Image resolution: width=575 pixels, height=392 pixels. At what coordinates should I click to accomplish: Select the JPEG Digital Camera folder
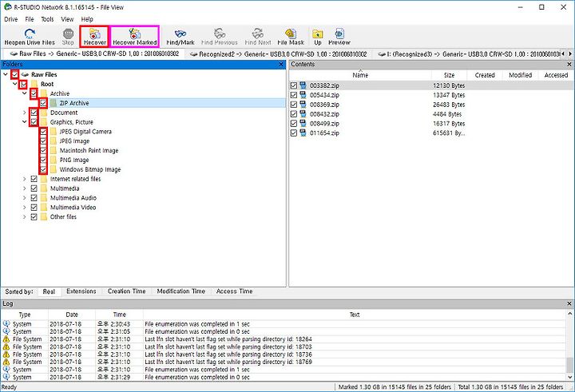tap(85, 132)
